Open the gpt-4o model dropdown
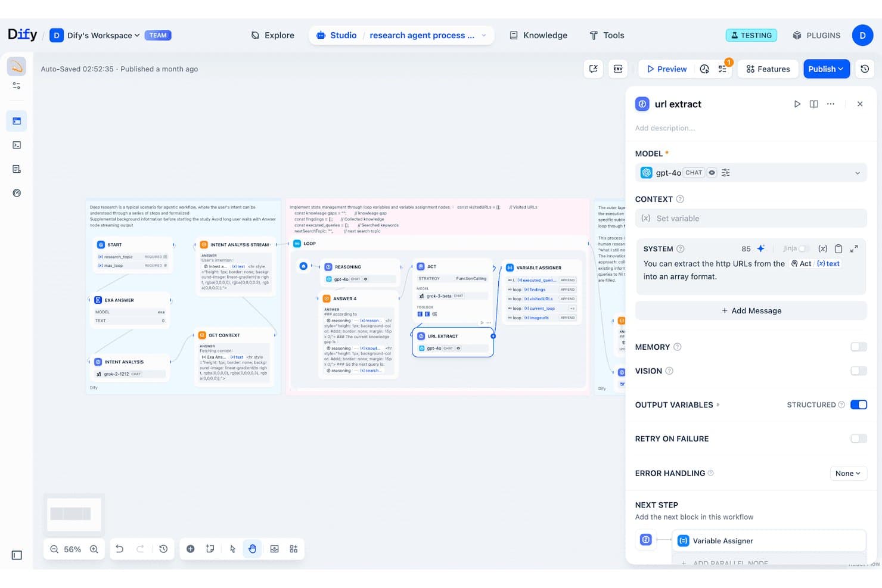882x588 pixels. tap(751, 173)
